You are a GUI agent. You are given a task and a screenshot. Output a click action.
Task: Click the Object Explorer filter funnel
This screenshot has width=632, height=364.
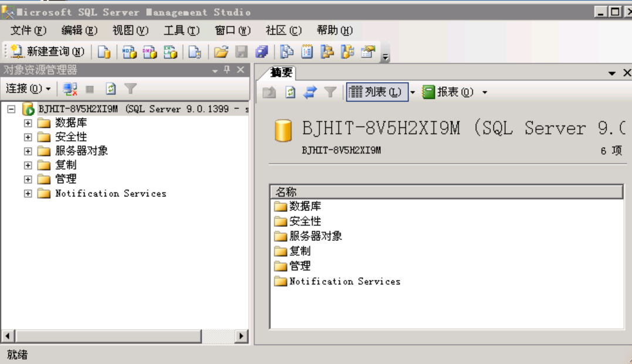point(131,89)
